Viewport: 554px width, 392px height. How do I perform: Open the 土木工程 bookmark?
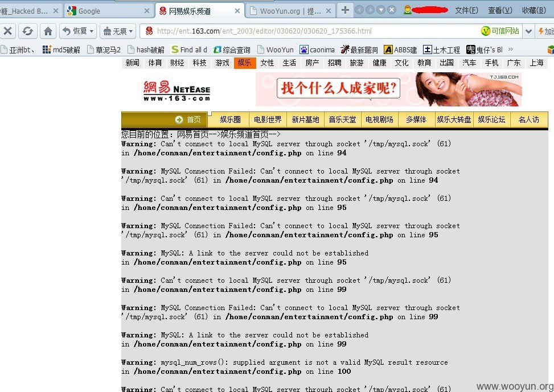[442, 50]
